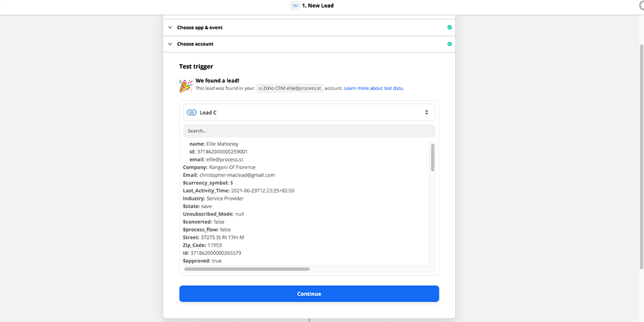Click the up-down arrows on Lead C selector
The height and width of the screenshot is (322, 644).
point(427,113)
